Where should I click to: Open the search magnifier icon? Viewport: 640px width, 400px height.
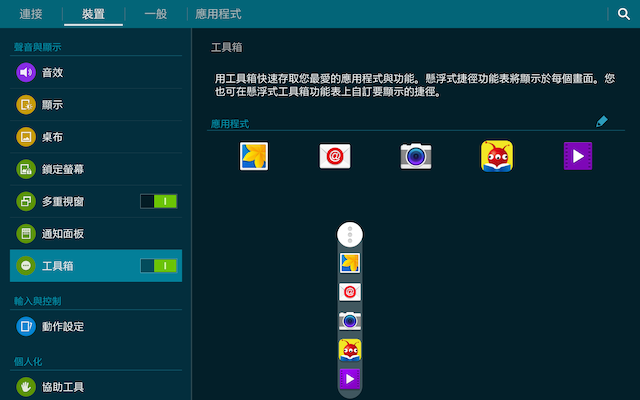click(623, 14)
